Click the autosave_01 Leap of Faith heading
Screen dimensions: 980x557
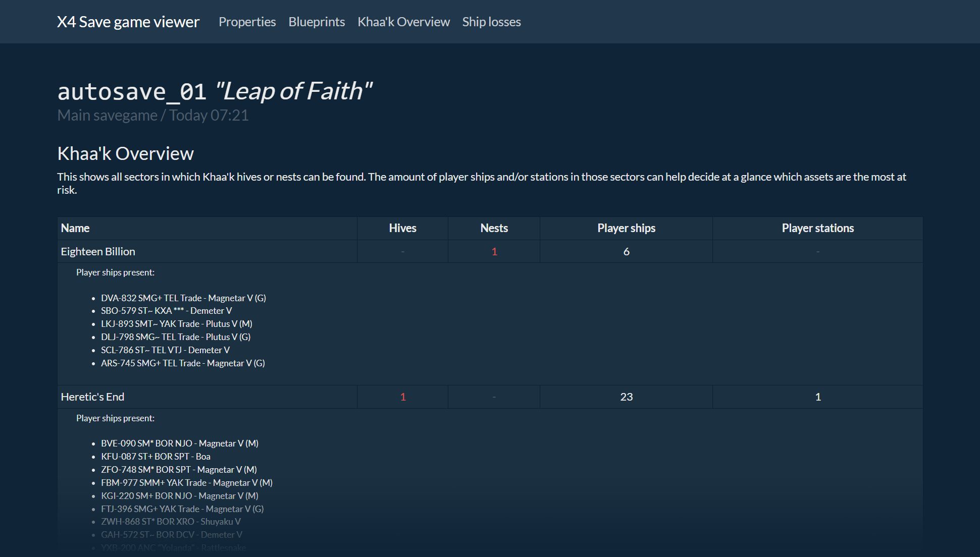(215, 91)
